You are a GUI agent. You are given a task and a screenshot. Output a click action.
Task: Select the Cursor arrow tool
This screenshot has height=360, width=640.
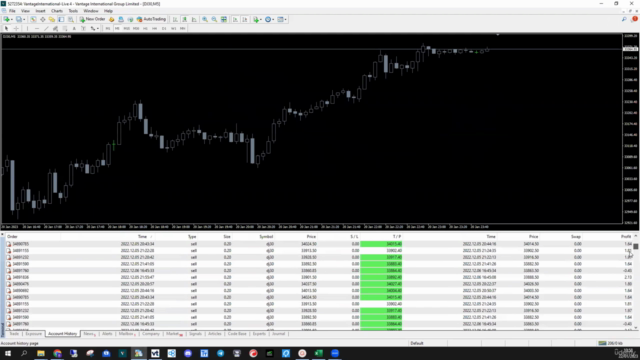pos(6,28)
